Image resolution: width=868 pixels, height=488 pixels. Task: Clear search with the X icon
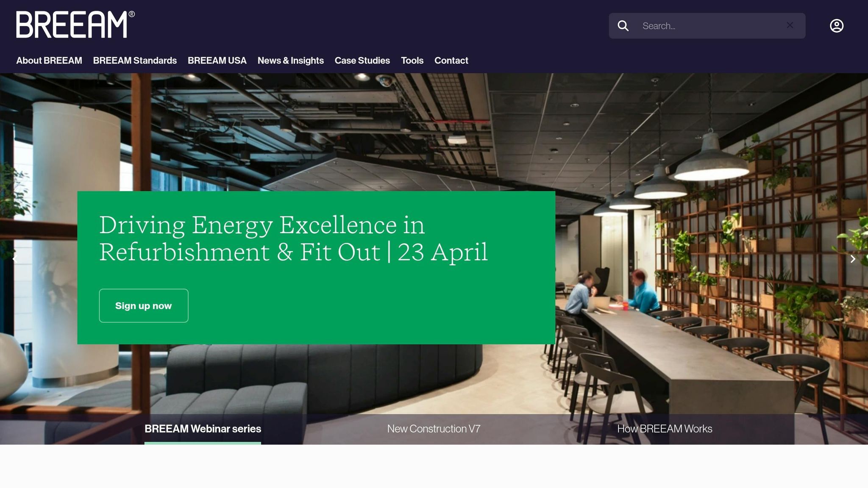(x=790, y=25)
